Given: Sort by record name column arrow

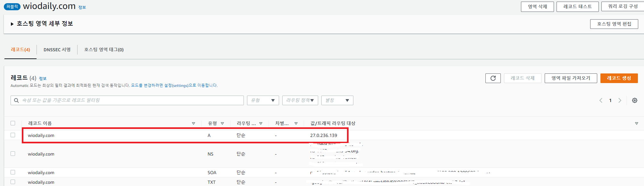Looking at the screenshot, I should 194,123.
